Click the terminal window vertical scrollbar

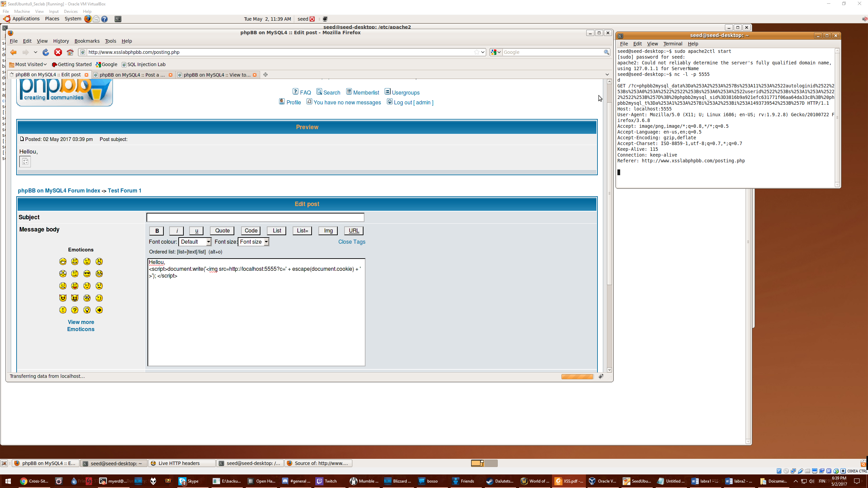coord(837,118)
